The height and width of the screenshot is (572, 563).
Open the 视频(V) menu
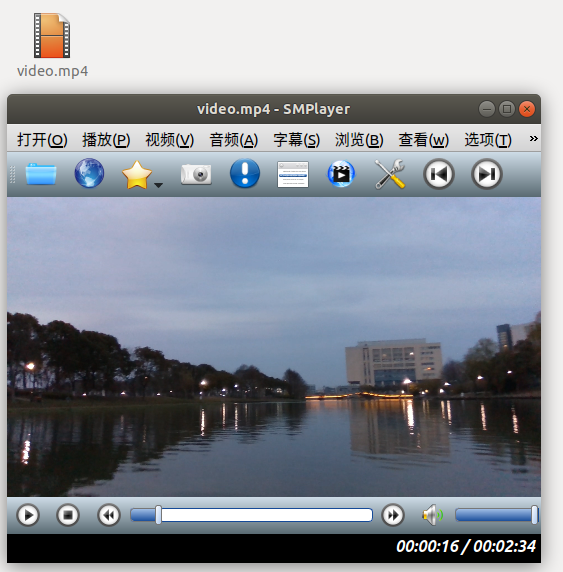coord(170,140)
